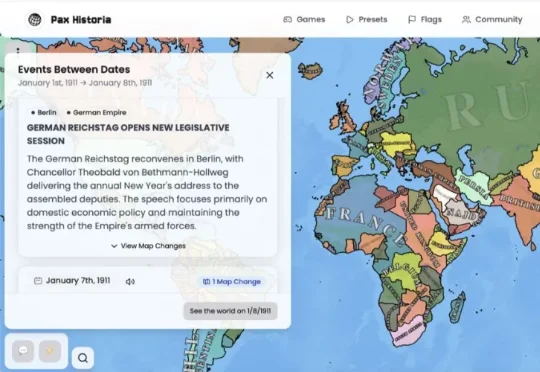Screen dimensions: 540x372
Task: Click the German Empire tag
Action: (x=97, y=113)
